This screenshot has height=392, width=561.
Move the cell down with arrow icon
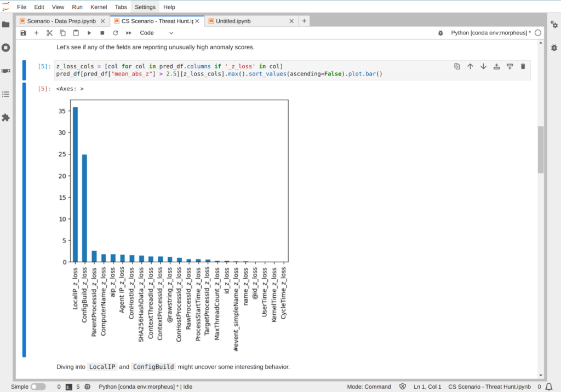coord(483,66)
